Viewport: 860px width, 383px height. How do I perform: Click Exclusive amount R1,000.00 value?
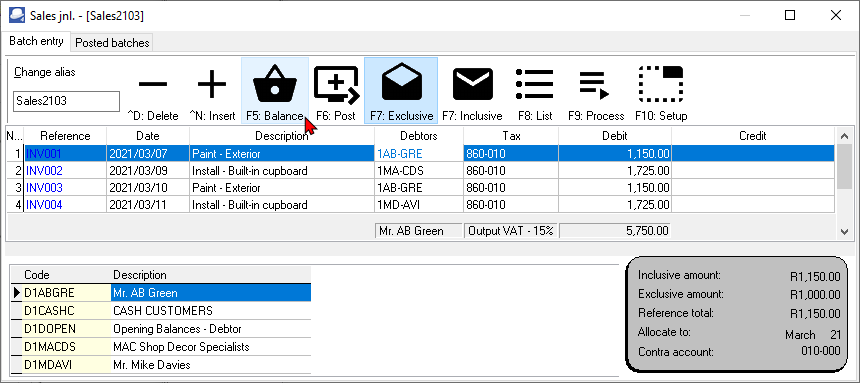(814, 295)
